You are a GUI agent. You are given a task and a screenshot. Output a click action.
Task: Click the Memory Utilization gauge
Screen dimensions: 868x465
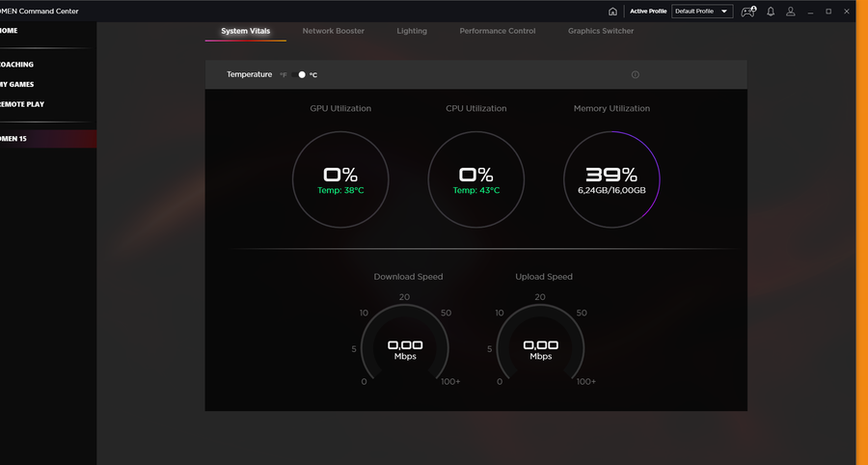point(611,179)
